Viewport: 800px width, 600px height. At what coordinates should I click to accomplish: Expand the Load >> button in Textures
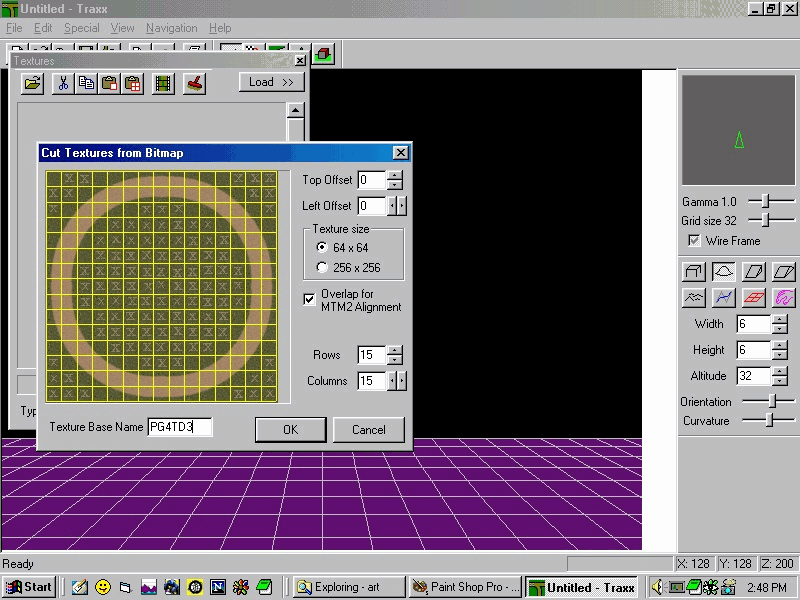pyautogui.click(x=271, y=82)
